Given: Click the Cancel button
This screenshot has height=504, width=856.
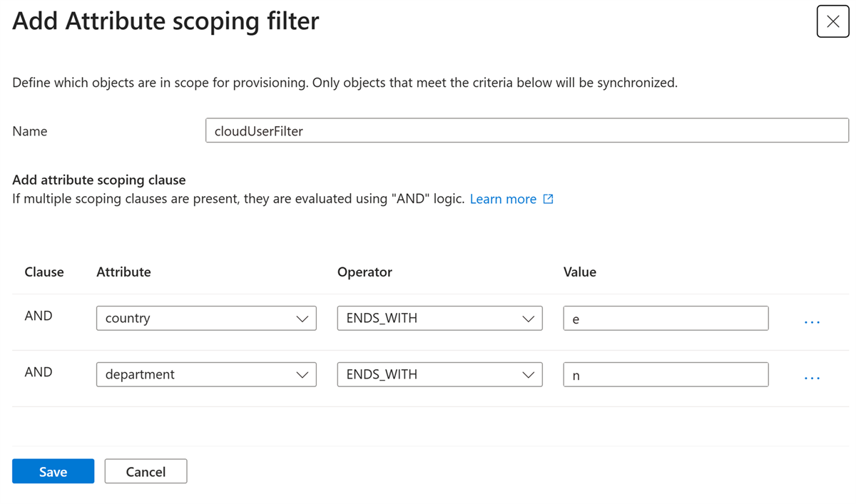Looking at the screenshot, I should point(146,471).
